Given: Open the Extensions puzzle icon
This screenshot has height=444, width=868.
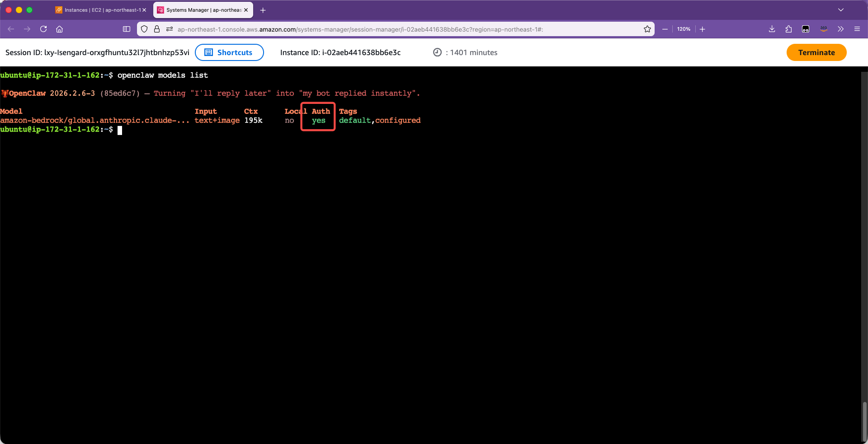Looking at the screenshot, I should pyautogui.click(x=788, y=29).
